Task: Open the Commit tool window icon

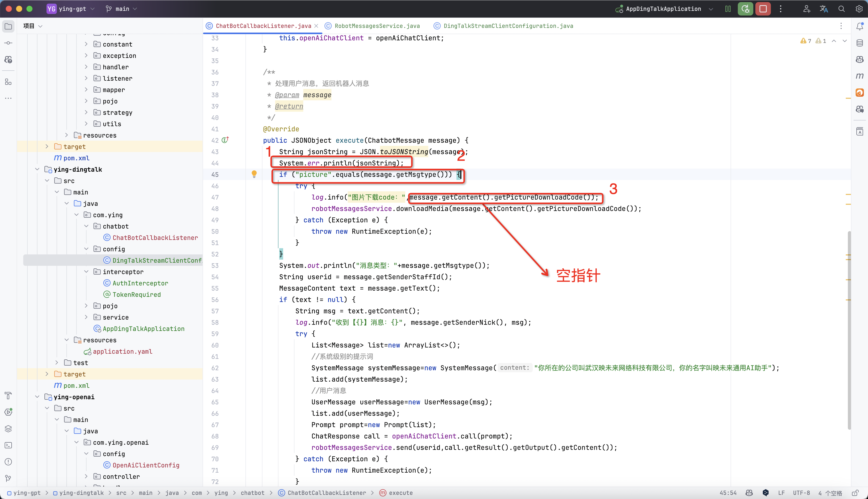Action: (8, 43)
